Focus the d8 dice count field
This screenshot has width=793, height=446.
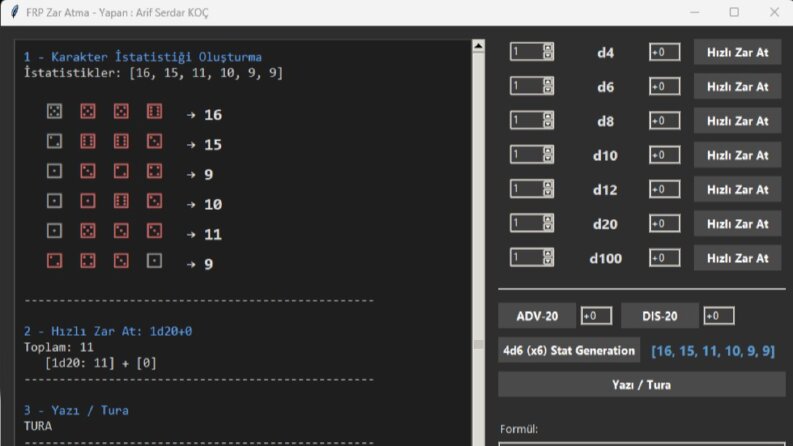(526, 120)
